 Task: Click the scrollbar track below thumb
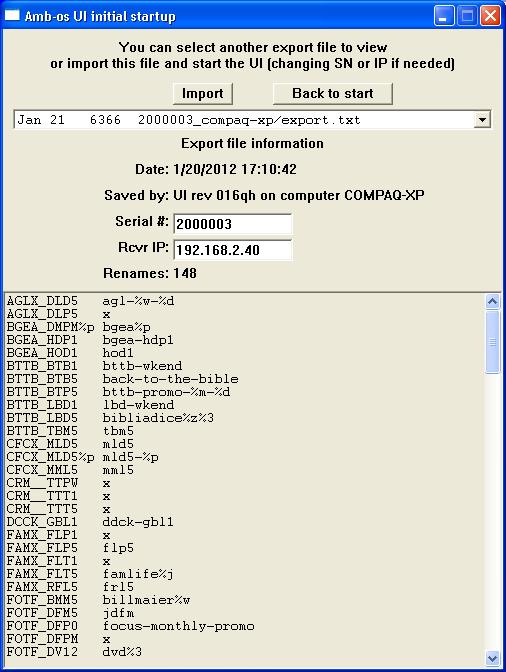click(x=492, y=512)
